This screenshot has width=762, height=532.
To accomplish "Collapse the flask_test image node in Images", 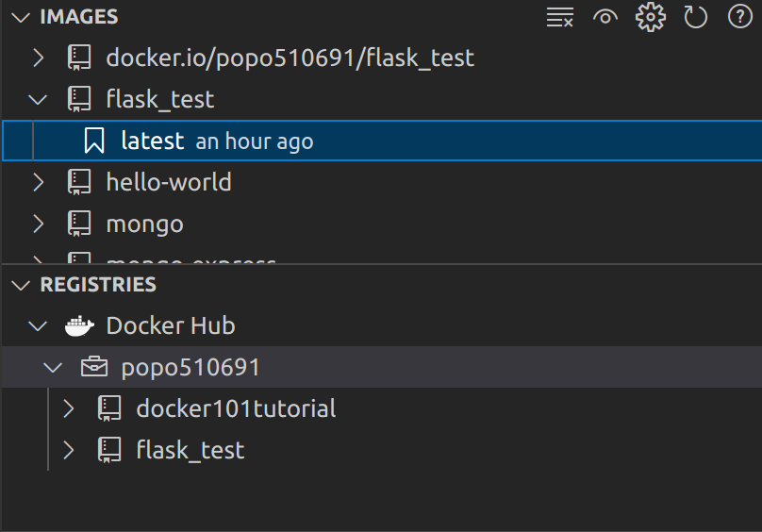I will tap(38, 100).
